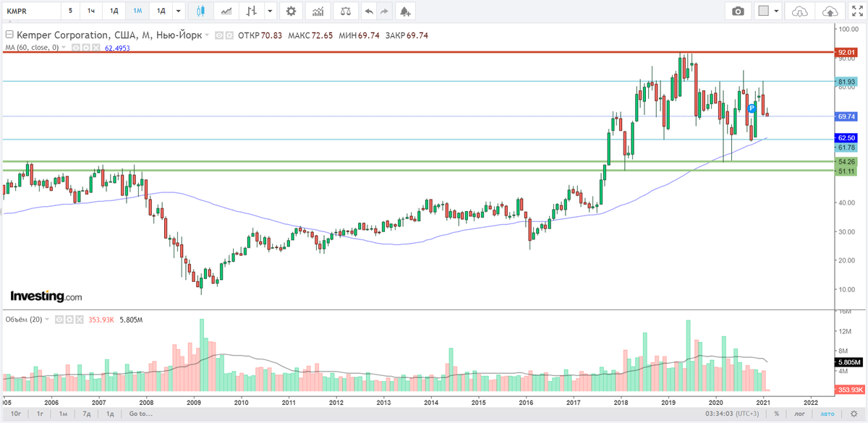Image resolution: width=868 pixels, height=423 pixels.
Task: Open MA (60) indicator settings gear
Action: click(85, 47)
